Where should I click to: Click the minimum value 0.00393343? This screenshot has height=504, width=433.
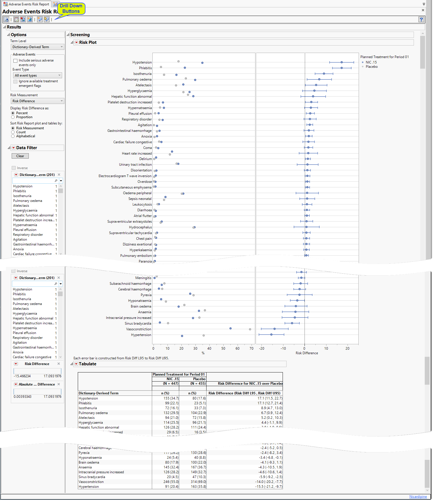[x=23, y=397]
